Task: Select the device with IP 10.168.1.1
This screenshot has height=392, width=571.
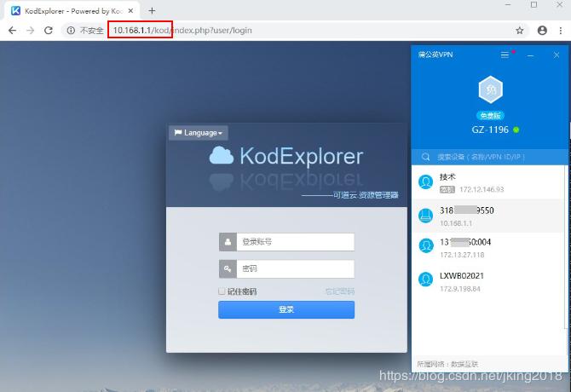Action: click(x=489, y=216)
